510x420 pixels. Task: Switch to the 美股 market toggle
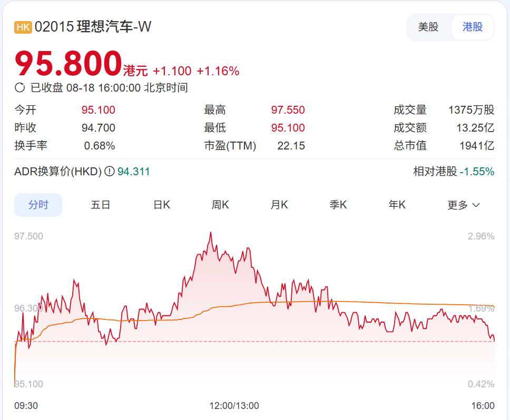[x=428, y=27]
